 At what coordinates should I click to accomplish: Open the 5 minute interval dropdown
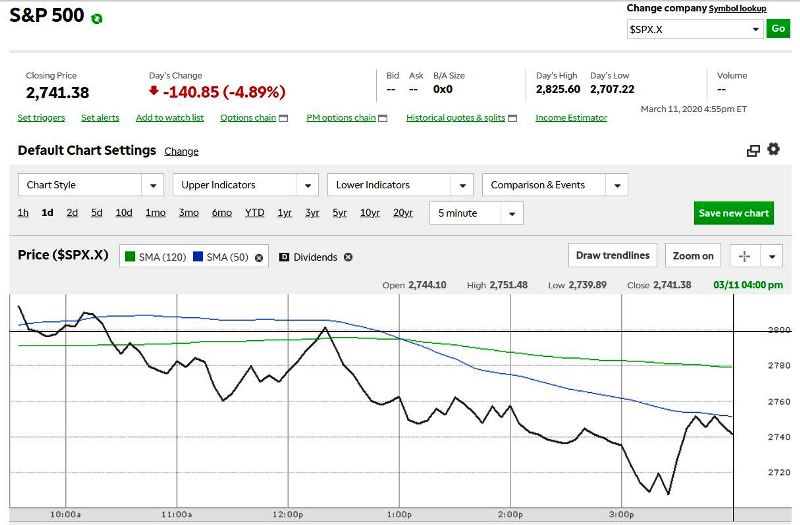coord(476,213)
